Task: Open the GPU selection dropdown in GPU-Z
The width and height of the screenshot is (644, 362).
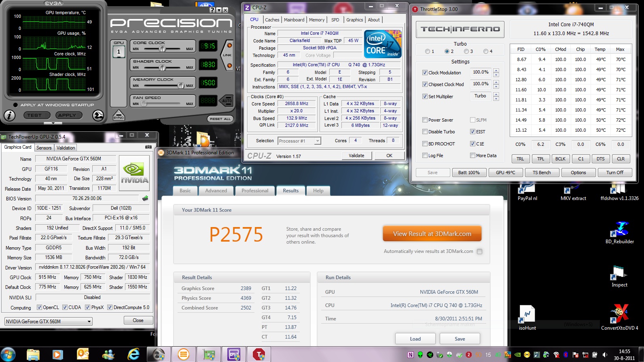Action: click(49, 322)
